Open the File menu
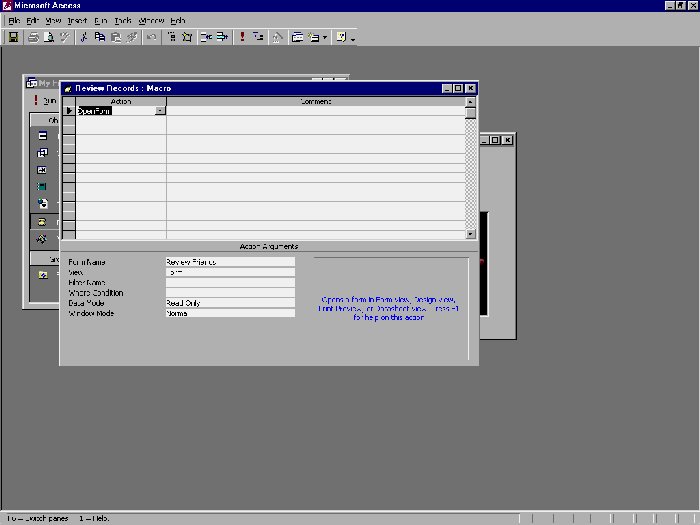The image size is (700, 525). click(x=14, y=20)
